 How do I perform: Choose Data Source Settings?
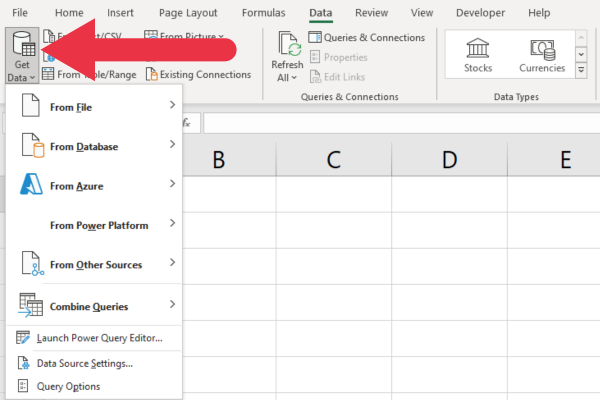[x=94, y=363]
